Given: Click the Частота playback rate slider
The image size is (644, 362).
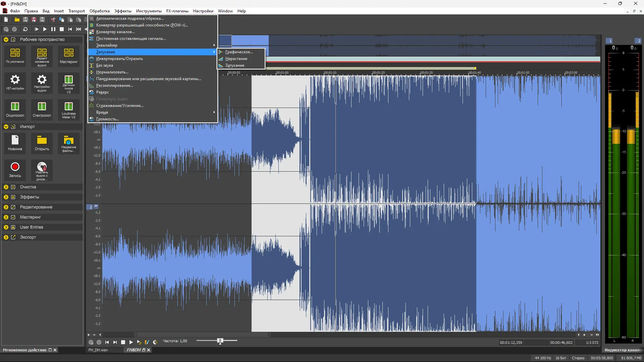Looking at the screenshot, I should pos(220,341).
